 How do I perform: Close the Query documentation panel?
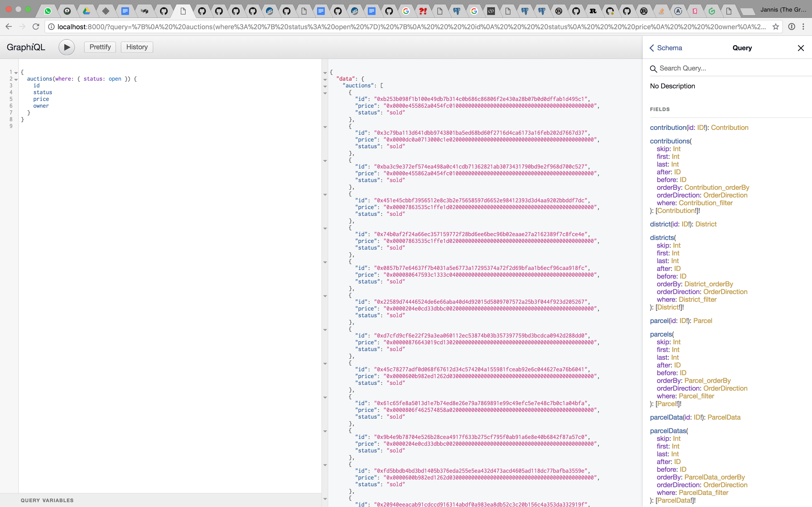[x=801, y=48]
